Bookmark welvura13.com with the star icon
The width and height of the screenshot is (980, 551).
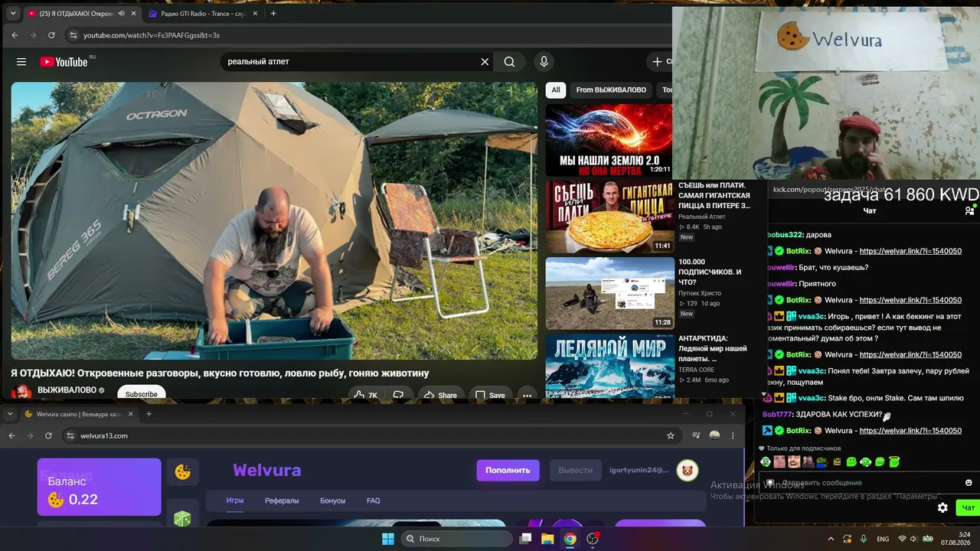671,435
